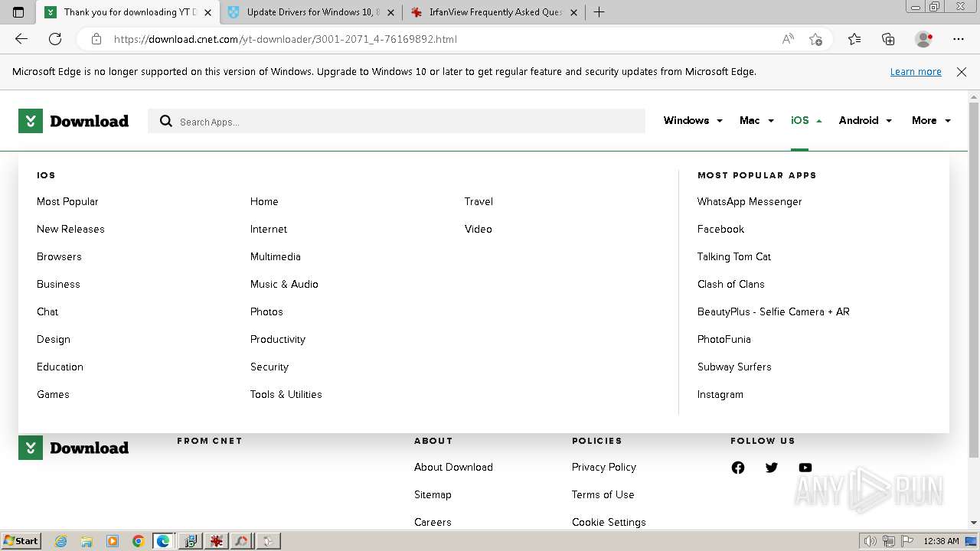Collapse the iOS dropdown menu
Viewport: 980px width, 551px height.
[x=806, y=120]
